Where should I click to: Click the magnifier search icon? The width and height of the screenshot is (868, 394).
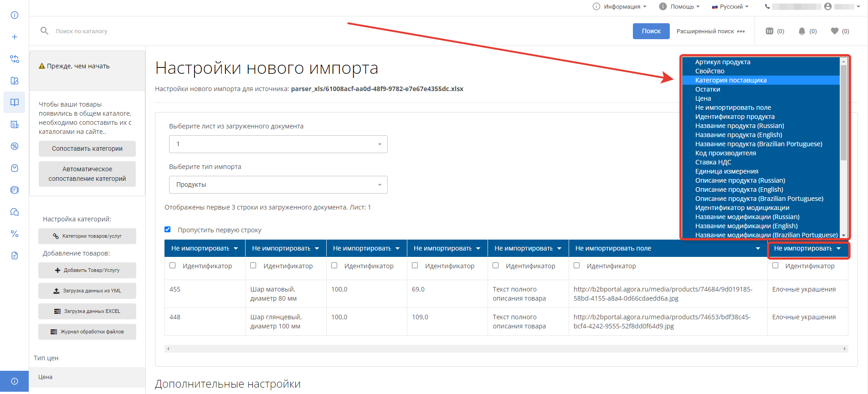pos(44,31)
